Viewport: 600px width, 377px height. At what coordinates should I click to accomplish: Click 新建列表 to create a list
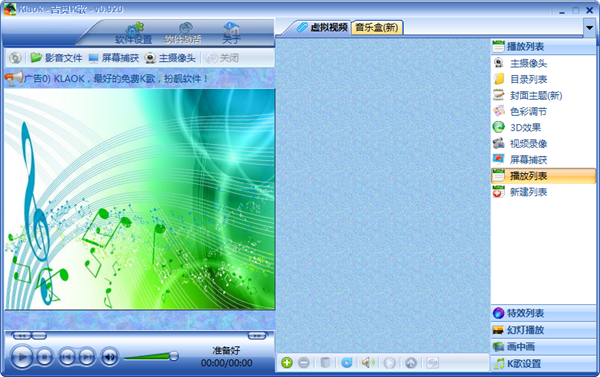pyautogui.click(x=543, y=192)
